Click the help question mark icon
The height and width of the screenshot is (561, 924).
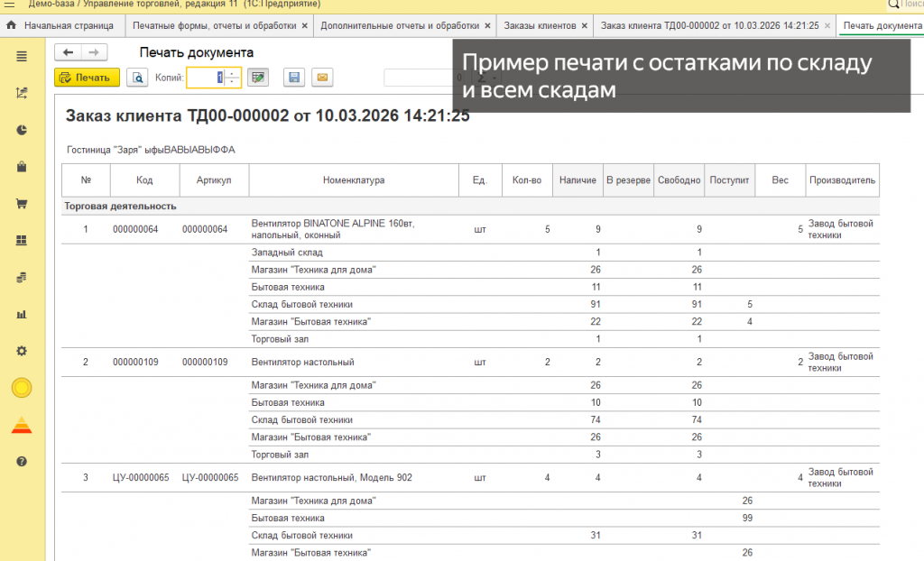[22, 461]
